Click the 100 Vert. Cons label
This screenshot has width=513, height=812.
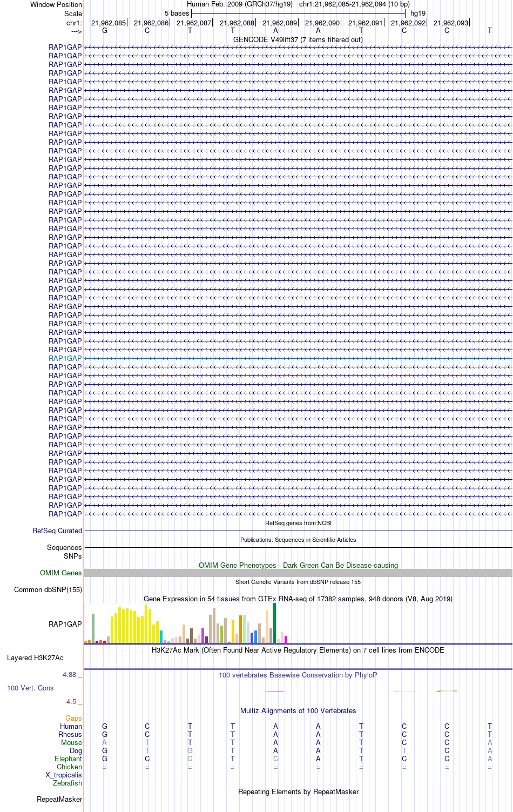(30, 688)
